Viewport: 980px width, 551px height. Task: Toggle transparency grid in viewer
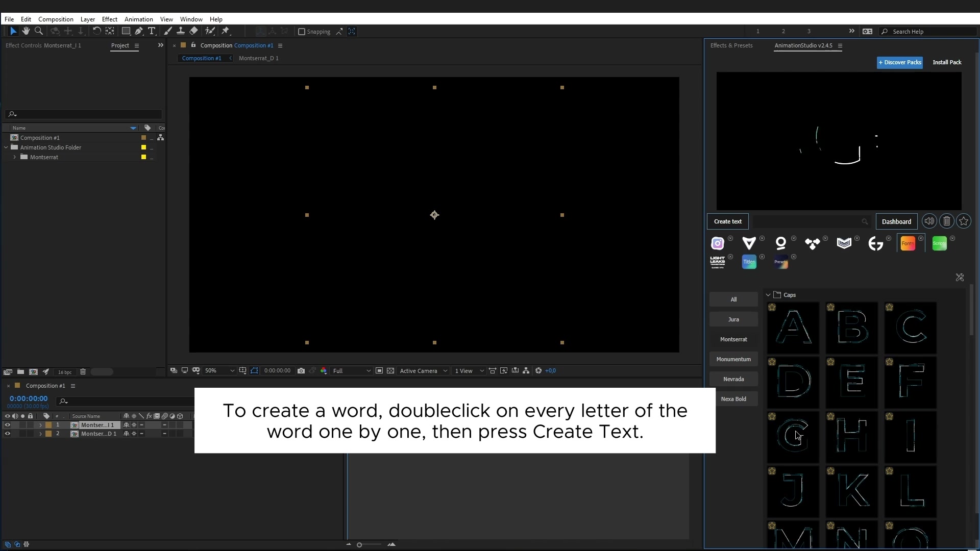click(x=390, y=371)
